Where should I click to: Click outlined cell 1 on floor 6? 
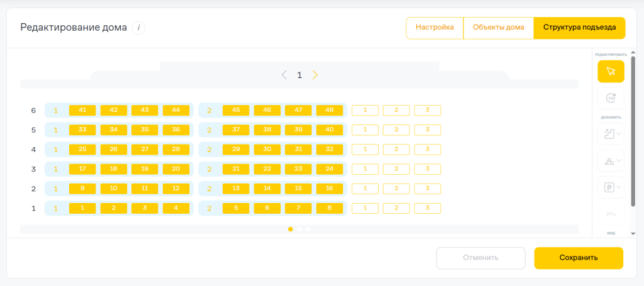pos(365,110)
